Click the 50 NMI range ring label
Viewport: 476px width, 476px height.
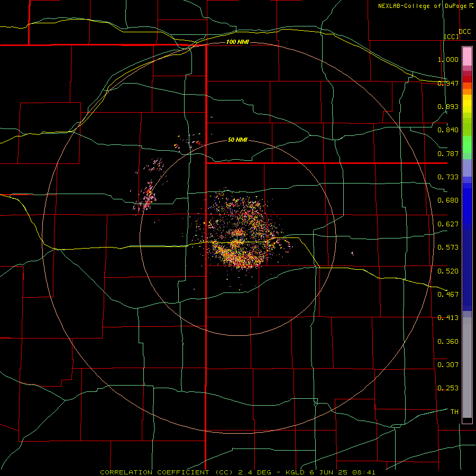(x=237, y=140)
